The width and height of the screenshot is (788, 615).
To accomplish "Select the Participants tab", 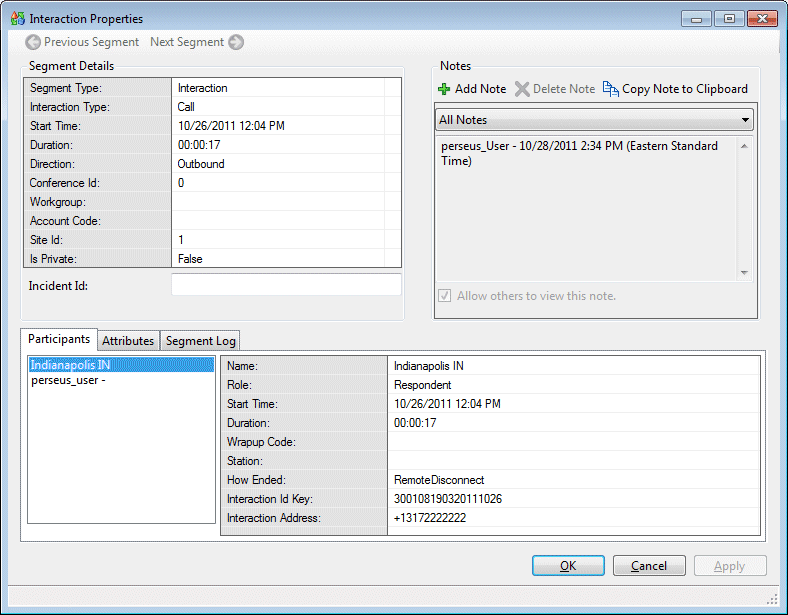I will coord(59,340).
